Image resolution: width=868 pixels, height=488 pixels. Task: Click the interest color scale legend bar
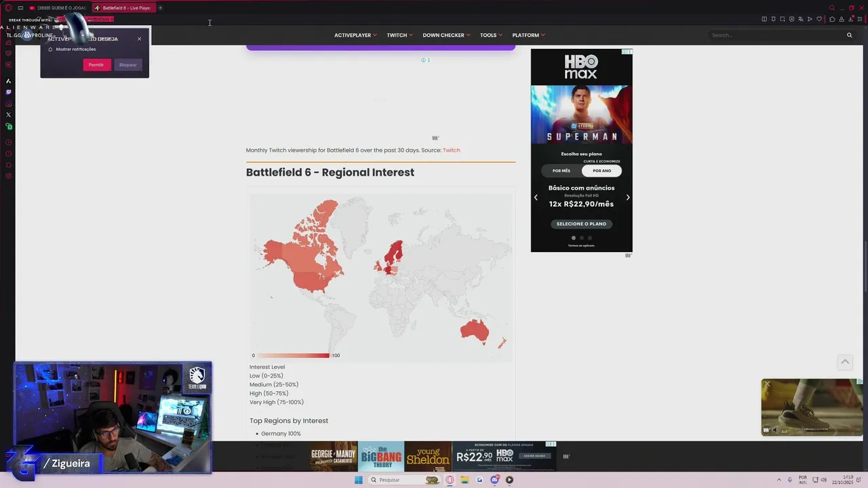(x=293, y=355)
